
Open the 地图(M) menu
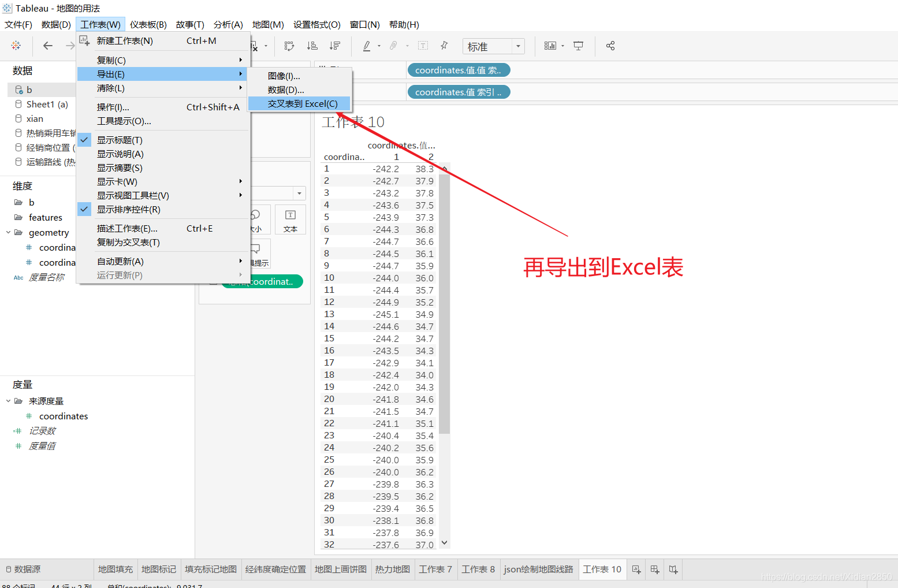(x=268, y=24)
